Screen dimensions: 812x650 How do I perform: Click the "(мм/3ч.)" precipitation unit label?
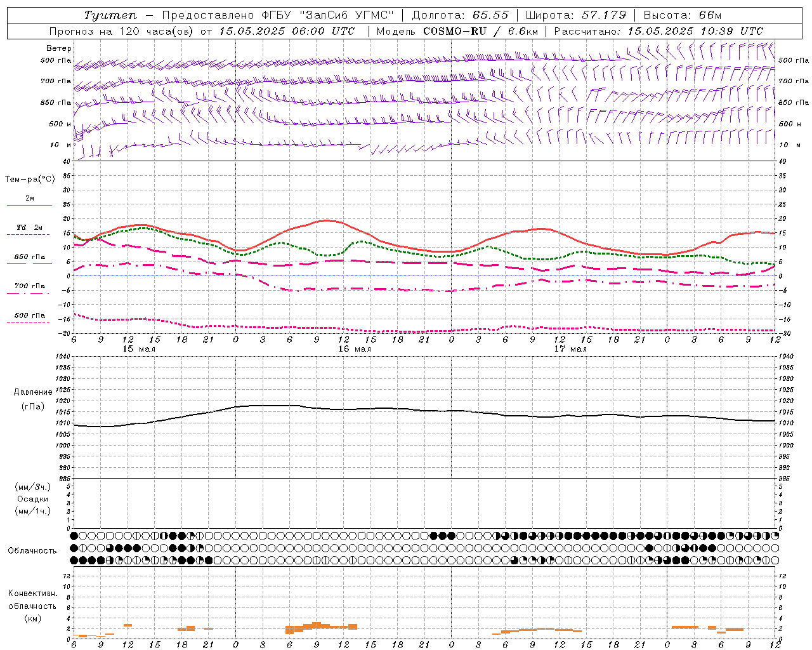(33, 487)
